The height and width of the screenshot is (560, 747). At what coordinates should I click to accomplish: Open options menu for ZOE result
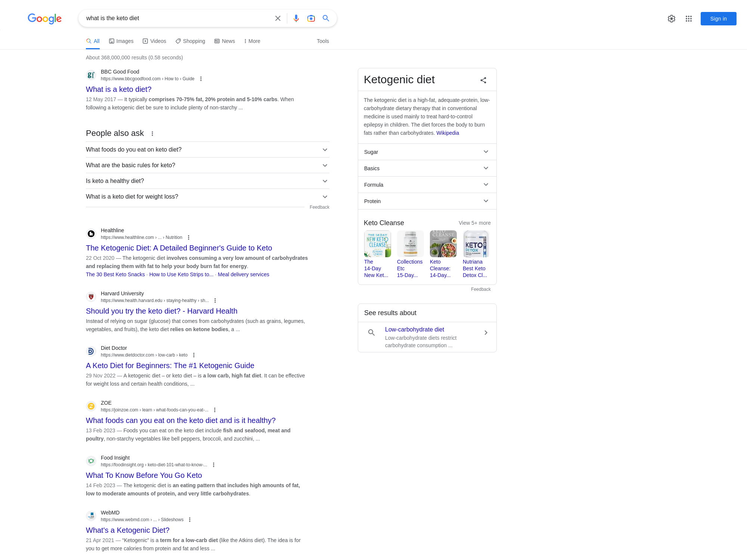(x=215, y=410)
